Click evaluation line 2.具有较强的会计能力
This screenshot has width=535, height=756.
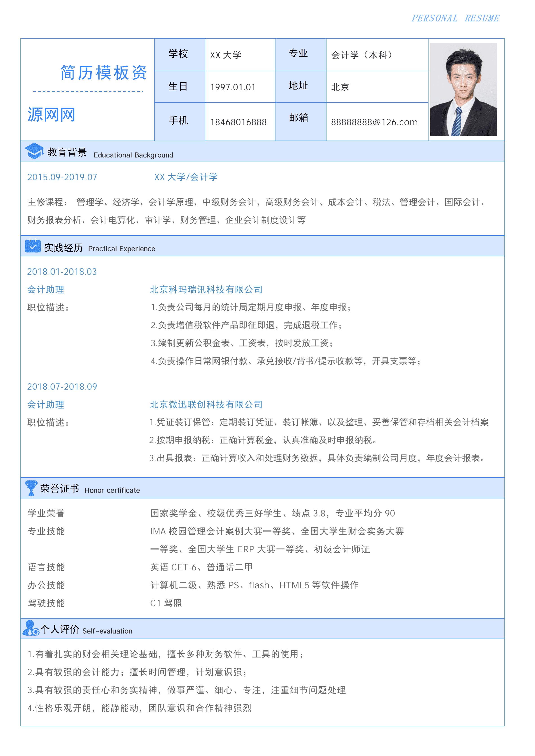137,672
